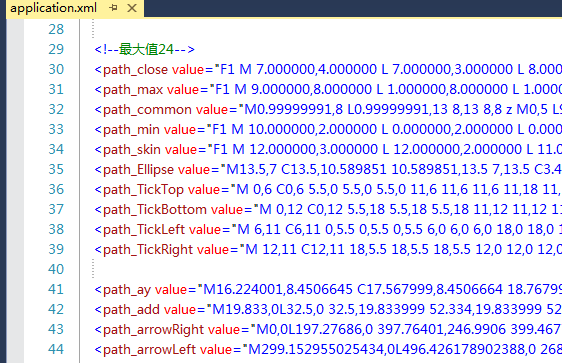This screenshot has width=562, height=363.
Task: Click the path_arrowLeft element name
Action: (x=149, y=350)
